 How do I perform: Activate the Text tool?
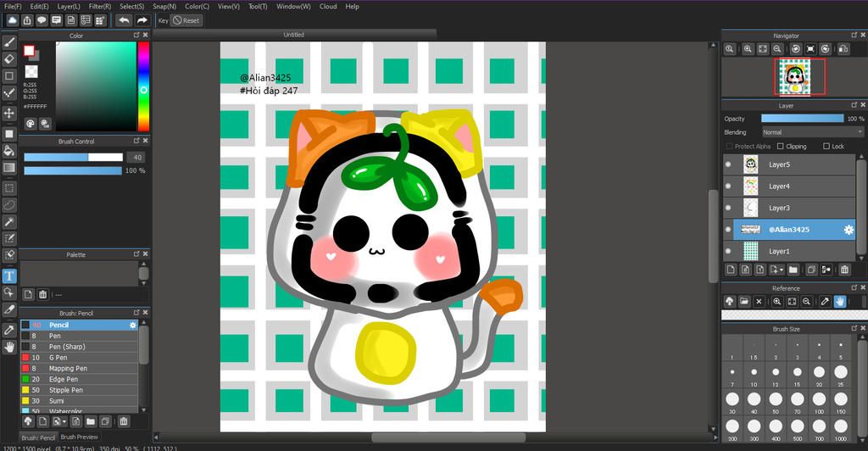click(9, 276)
